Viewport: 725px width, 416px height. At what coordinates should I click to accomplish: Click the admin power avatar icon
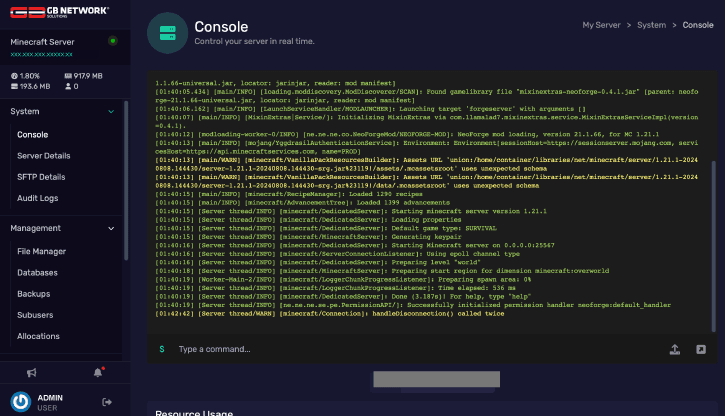tap(20, 401)
